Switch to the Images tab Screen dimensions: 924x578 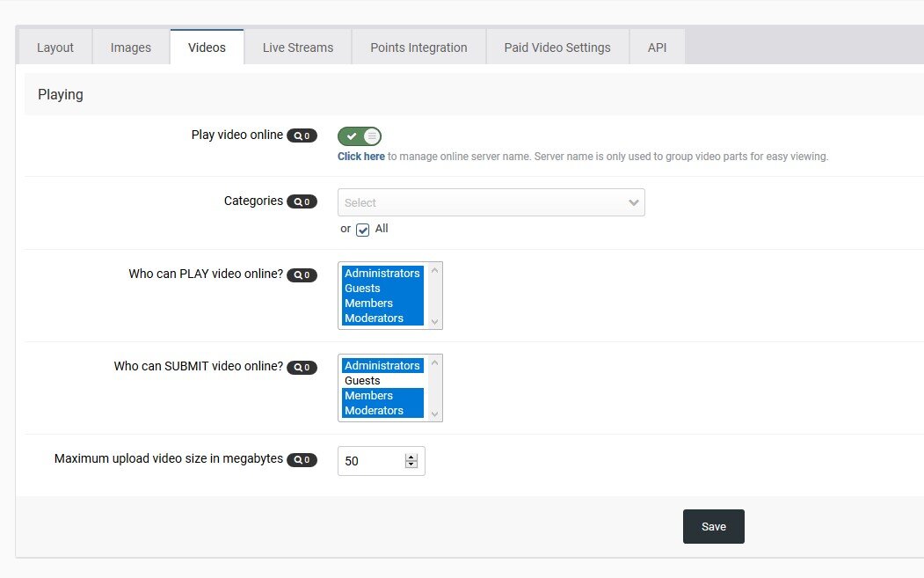[x=131, y=48]
